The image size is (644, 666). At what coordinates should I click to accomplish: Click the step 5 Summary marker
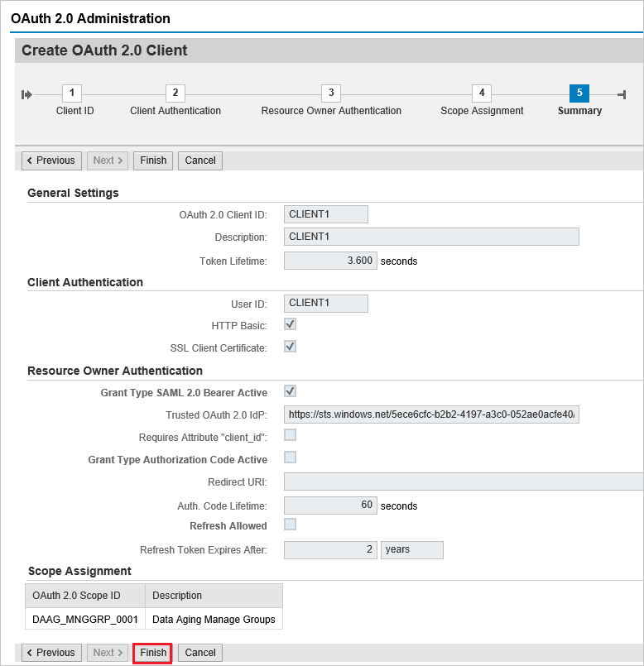pyautogui.click(x=579, y=93)
